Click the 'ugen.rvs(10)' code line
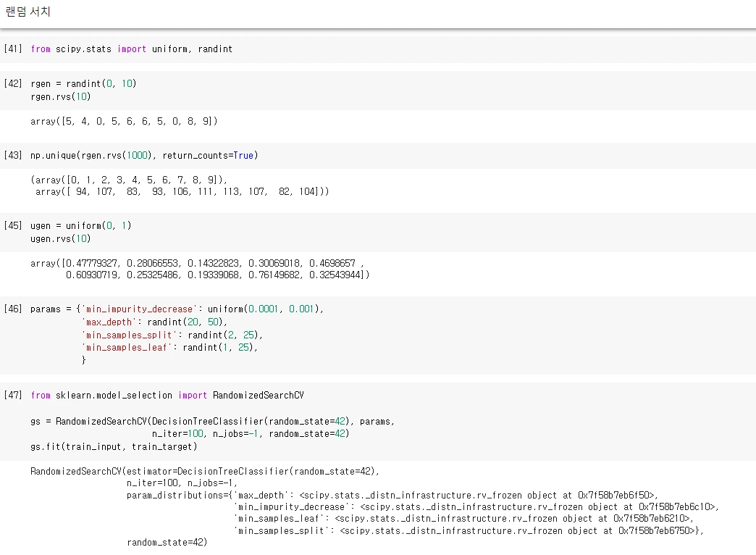Viewport: 756px width, 555px height. [61, 238]
